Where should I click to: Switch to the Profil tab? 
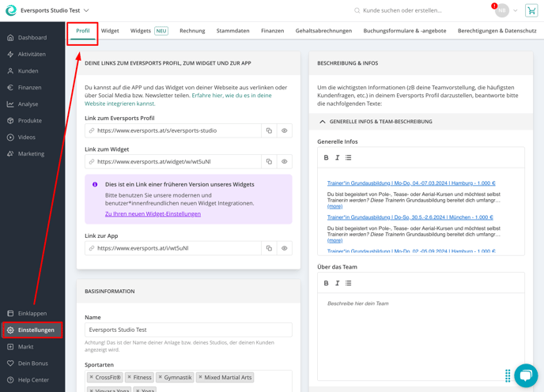pos(82,31)
